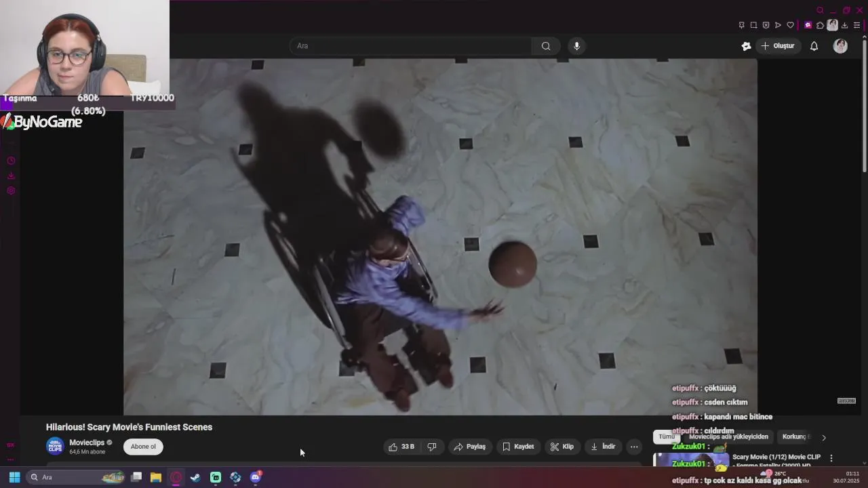This screenshot has height=488, width=868.
Task: Click the YouTube search magnifier button
Action: (x=546, y=46)
